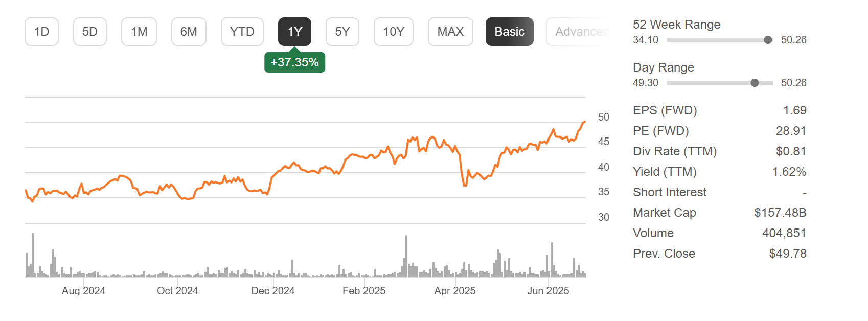Viewport: 868px width, 321px height.
Task: Click the Short Interest row
Action: (x=670, y=192)
